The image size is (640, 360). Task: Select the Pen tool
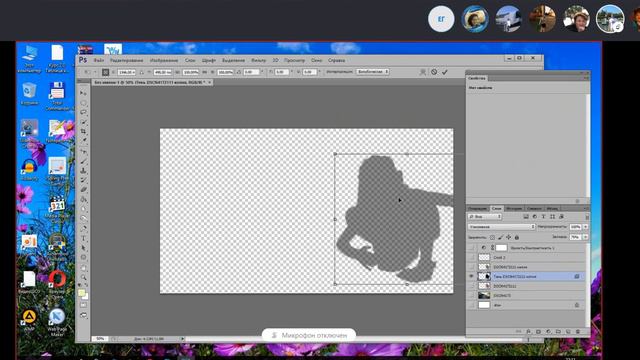pos(83,229)
